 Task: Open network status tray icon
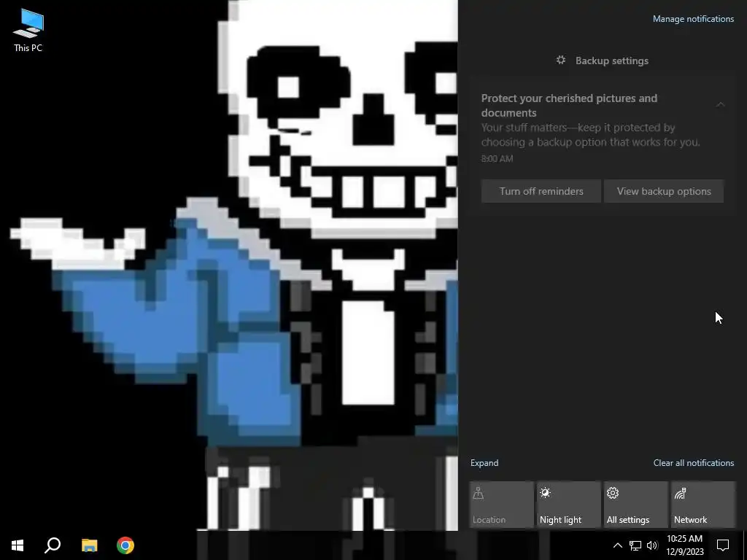tap(635, 545)
